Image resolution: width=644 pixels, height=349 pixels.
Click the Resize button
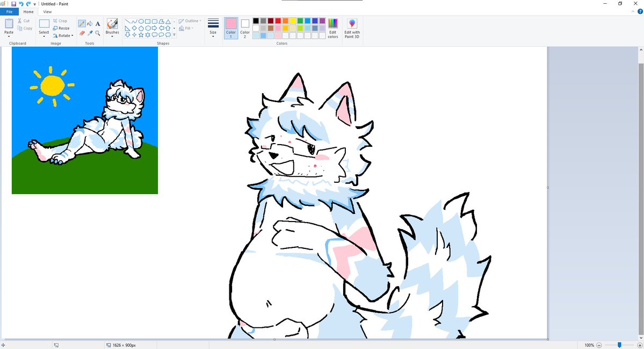pos(61,28)
